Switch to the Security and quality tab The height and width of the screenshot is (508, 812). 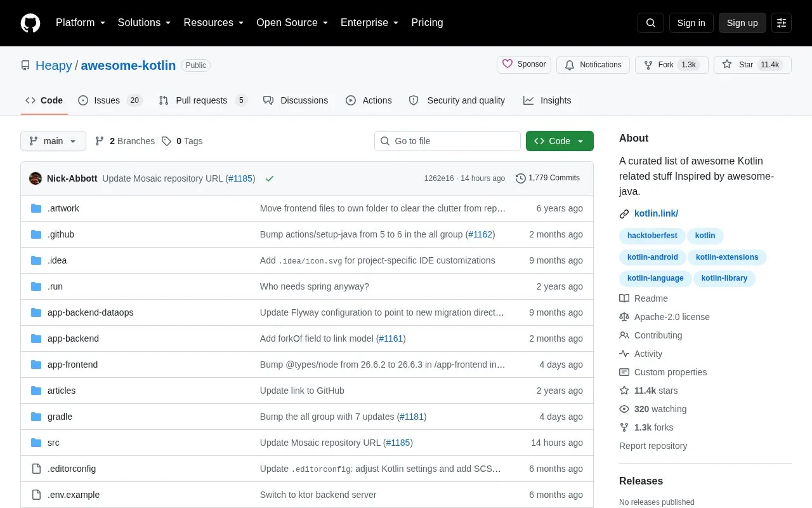coord(457,100)
